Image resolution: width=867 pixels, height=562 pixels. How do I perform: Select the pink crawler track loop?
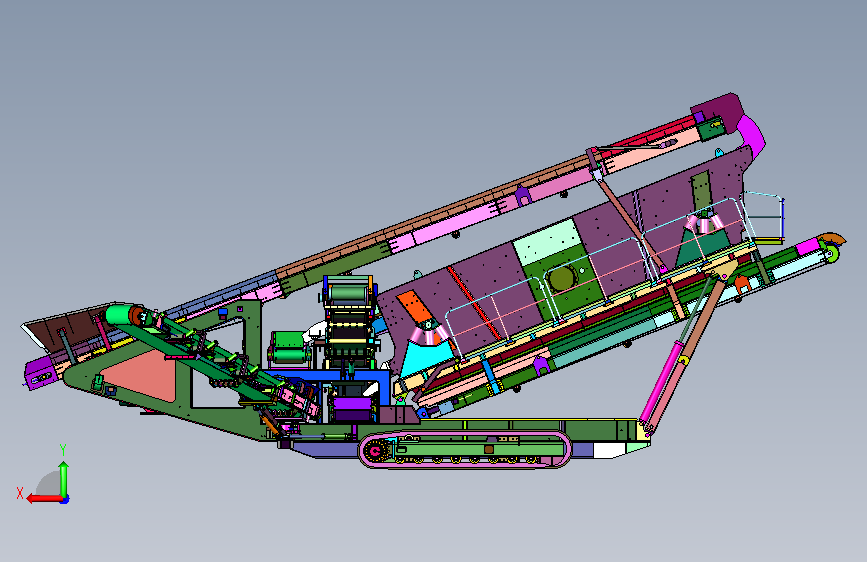click(464, 450)
